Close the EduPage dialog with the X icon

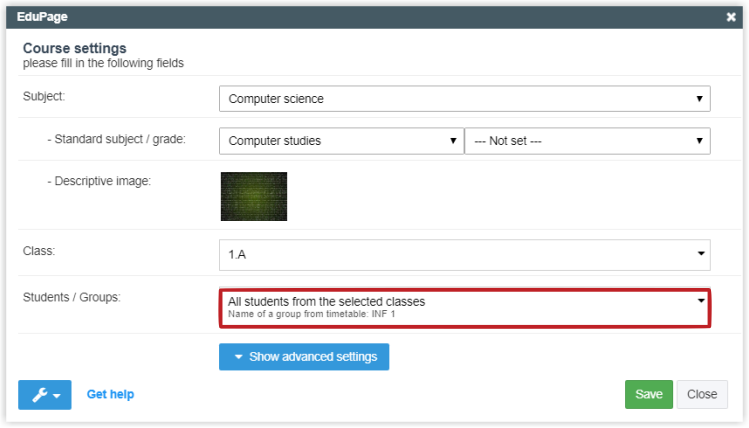point(731,17)
